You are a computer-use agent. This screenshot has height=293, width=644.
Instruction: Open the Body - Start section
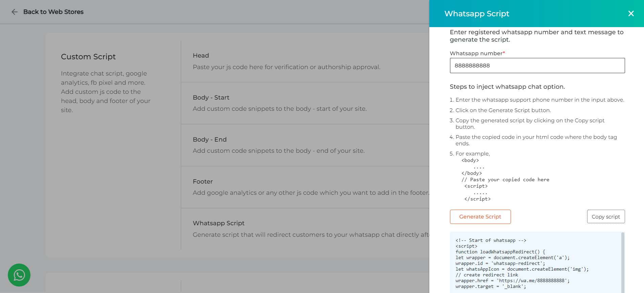click(305, 103)
